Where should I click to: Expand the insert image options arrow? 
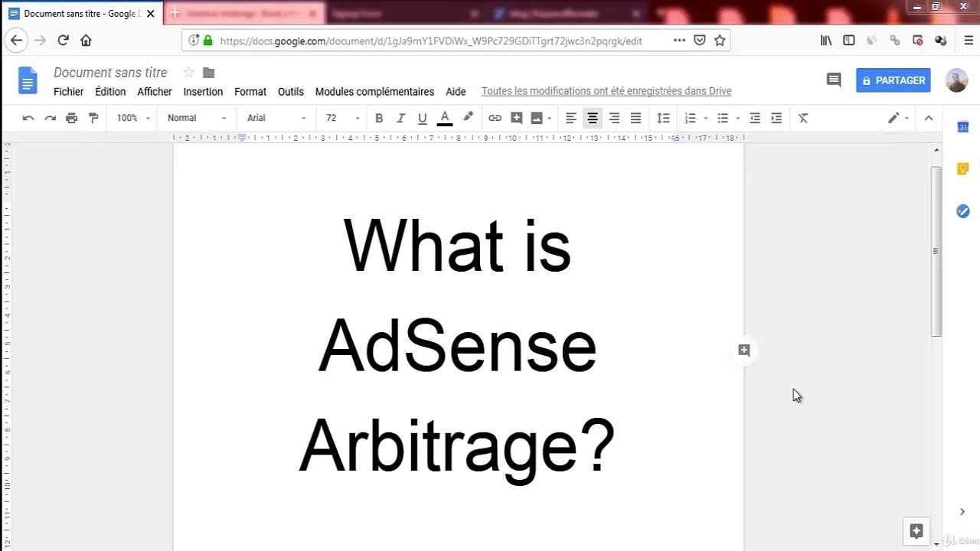(x=549, y=119)
